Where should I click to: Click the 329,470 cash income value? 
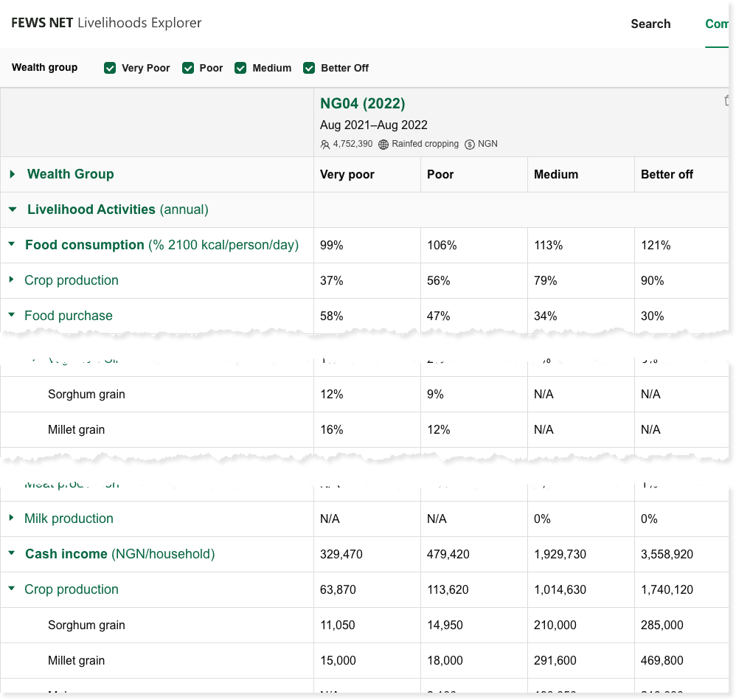pyautogui.click(x=341, y=554)
